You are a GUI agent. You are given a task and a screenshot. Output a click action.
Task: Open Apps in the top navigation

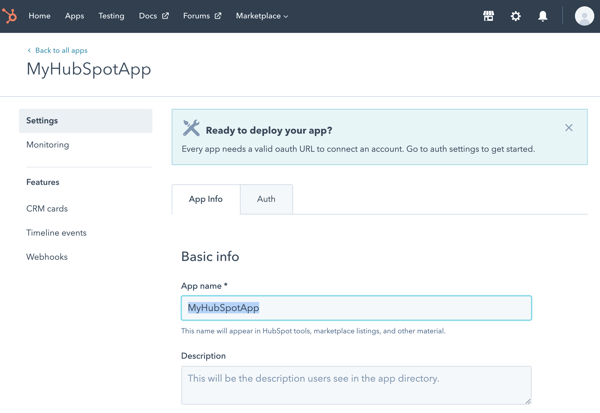click(74, 16)
